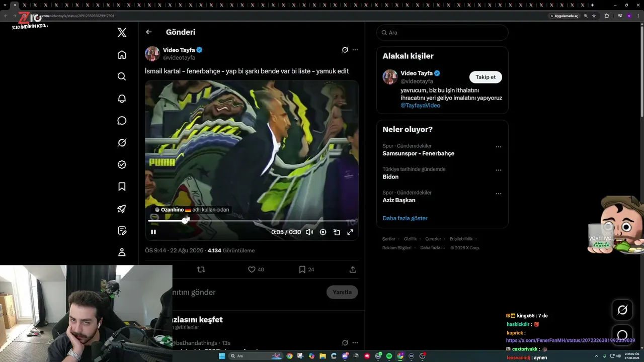
Task: Open the Erişilebilirlik footer link
Action: pos(461,239)
